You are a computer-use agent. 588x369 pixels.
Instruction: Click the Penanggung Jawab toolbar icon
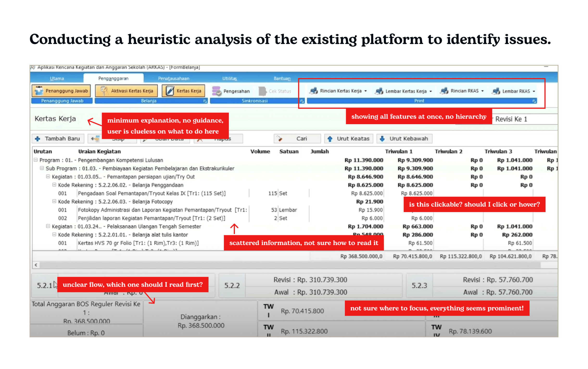click(x=39, y=91)
